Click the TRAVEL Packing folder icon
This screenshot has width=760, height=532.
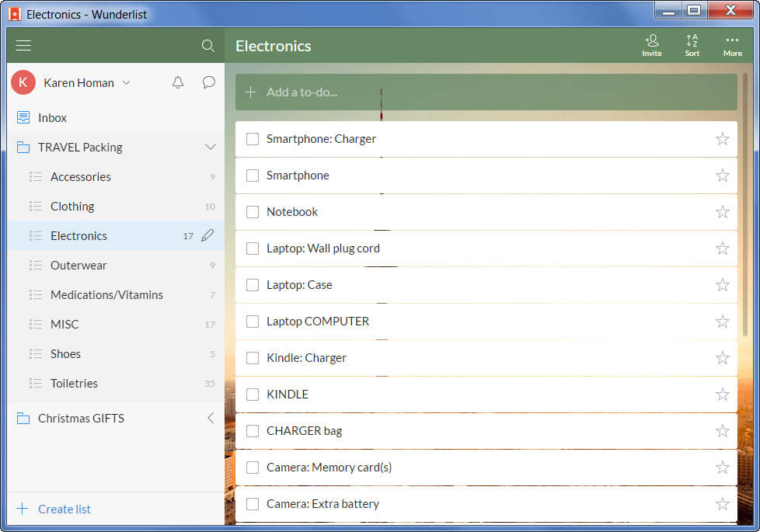(x=23, y=147)
